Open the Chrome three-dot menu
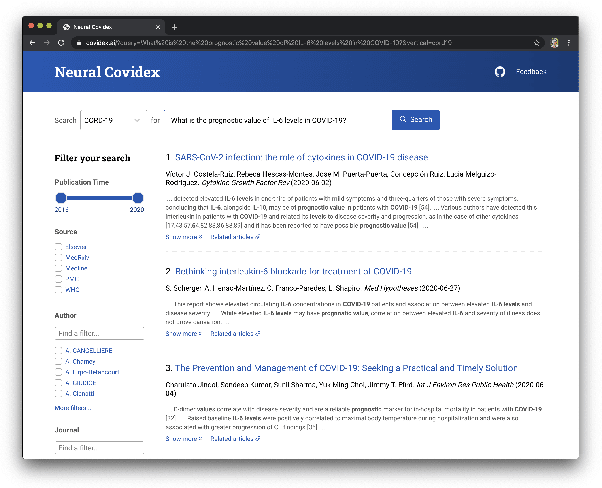This screenshot has width=602, height=488. click(x=569, y=43)
